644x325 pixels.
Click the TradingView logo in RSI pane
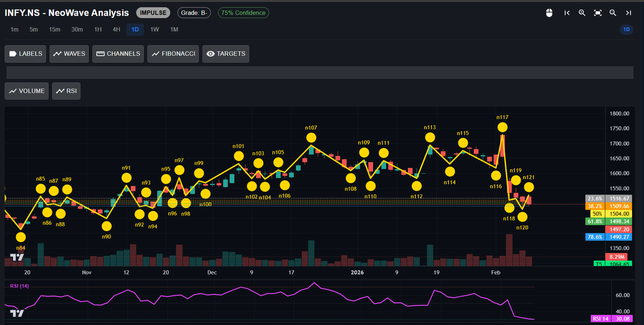[x=18, y=313]
